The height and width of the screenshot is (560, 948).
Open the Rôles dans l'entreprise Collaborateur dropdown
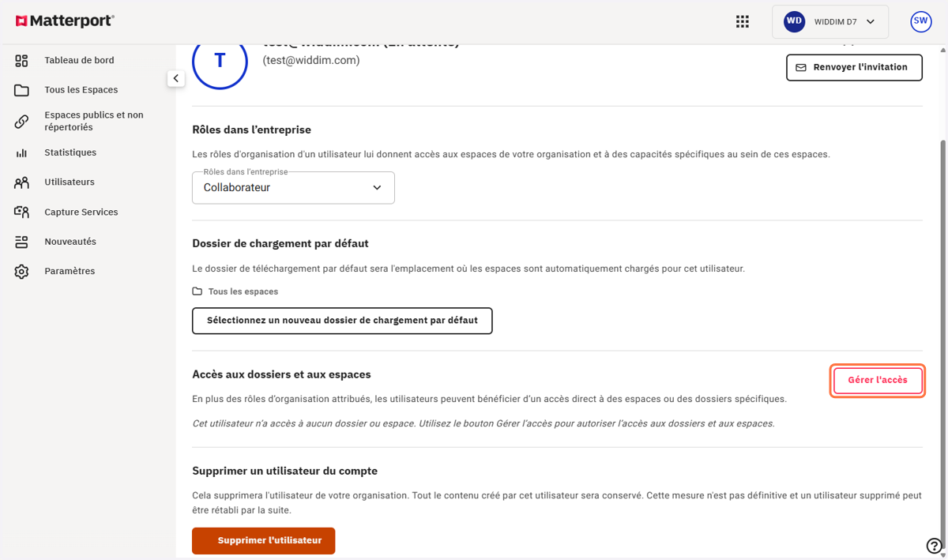click(293, 188)
